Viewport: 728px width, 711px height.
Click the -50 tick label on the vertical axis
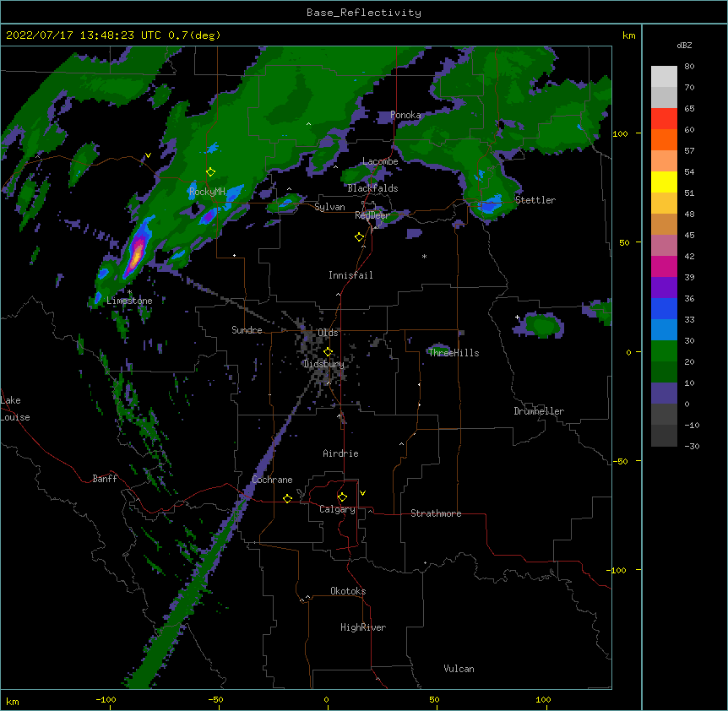coord(620,461)
